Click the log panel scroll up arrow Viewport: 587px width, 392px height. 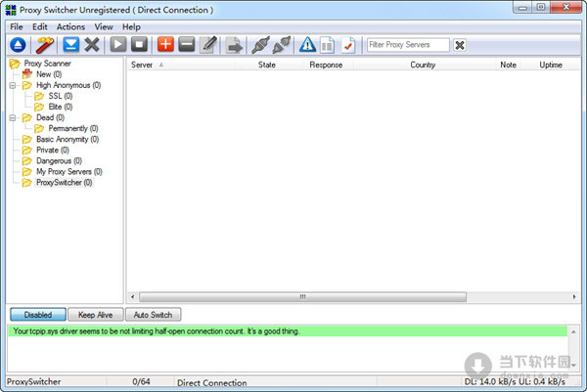[x=573, y=331]
